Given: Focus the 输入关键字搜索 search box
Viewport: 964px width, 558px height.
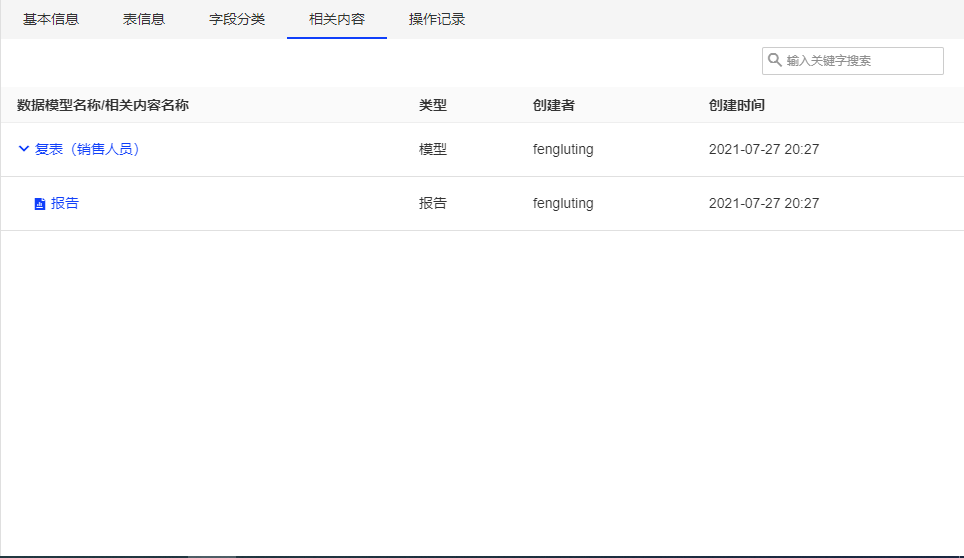Looking at the screenshot, I should point(860,61).
